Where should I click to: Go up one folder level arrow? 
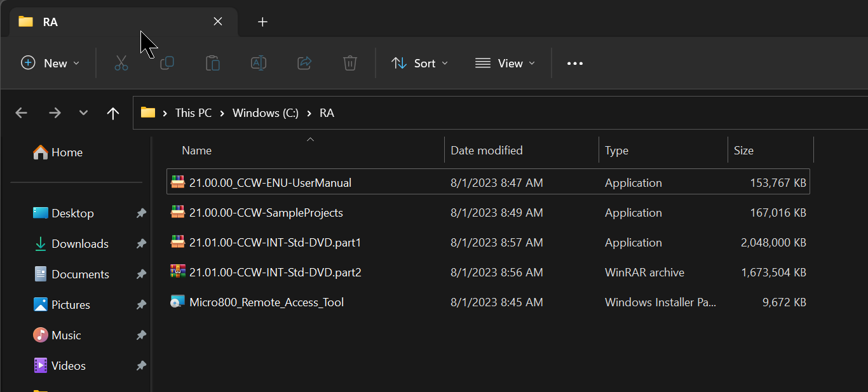[113, 113]
